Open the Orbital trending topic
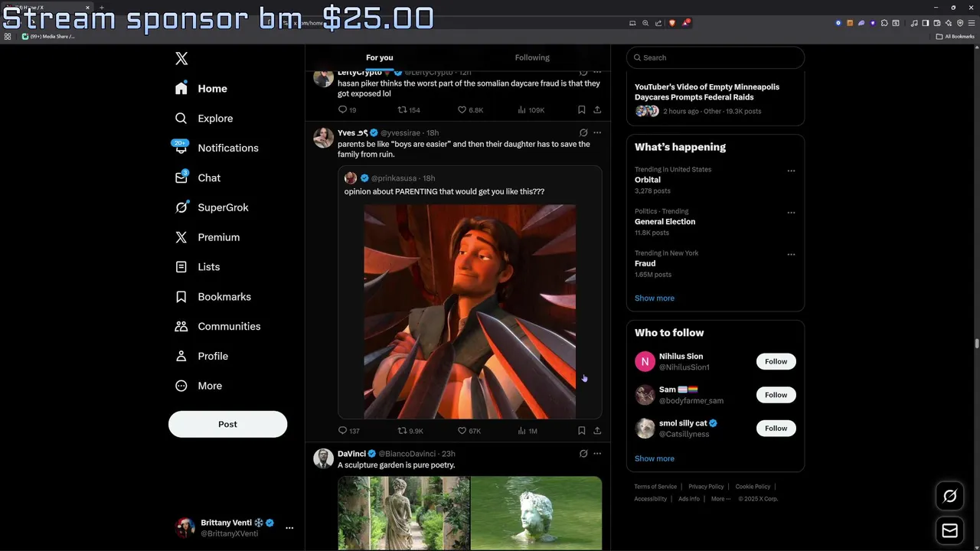This screenshot has height=551, width=980. [647, 180]
